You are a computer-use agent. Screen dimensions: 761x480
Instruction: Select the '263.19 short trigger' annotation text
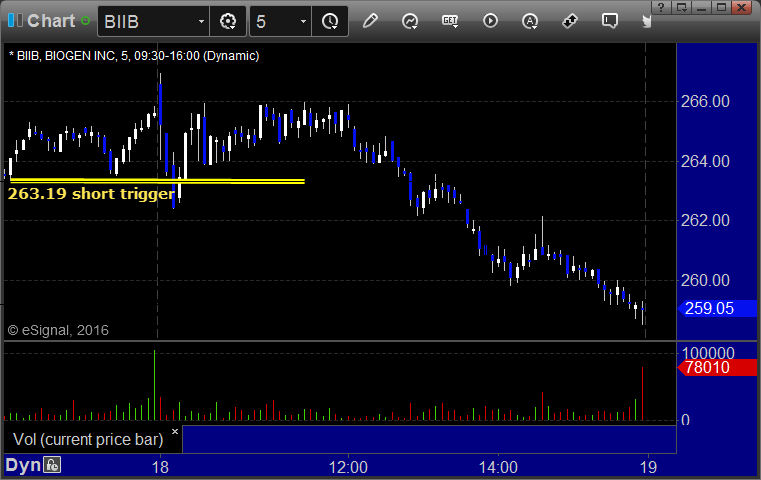point(91,194)
